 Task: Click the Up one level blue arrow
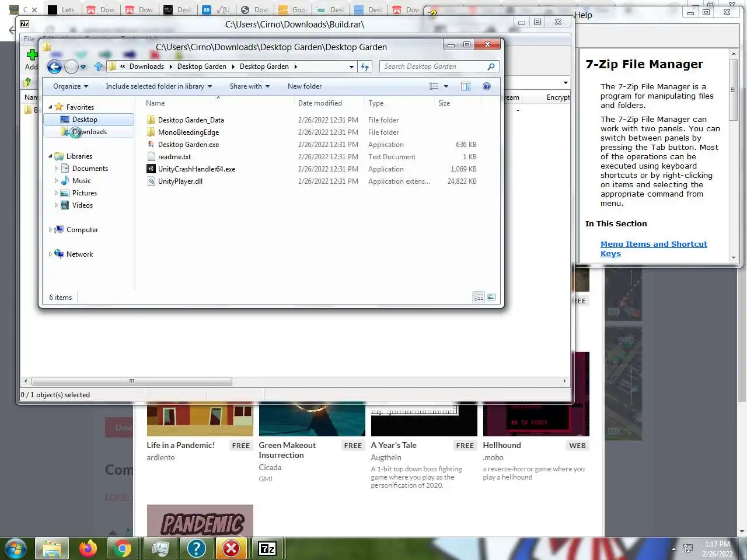click(99, 66)
